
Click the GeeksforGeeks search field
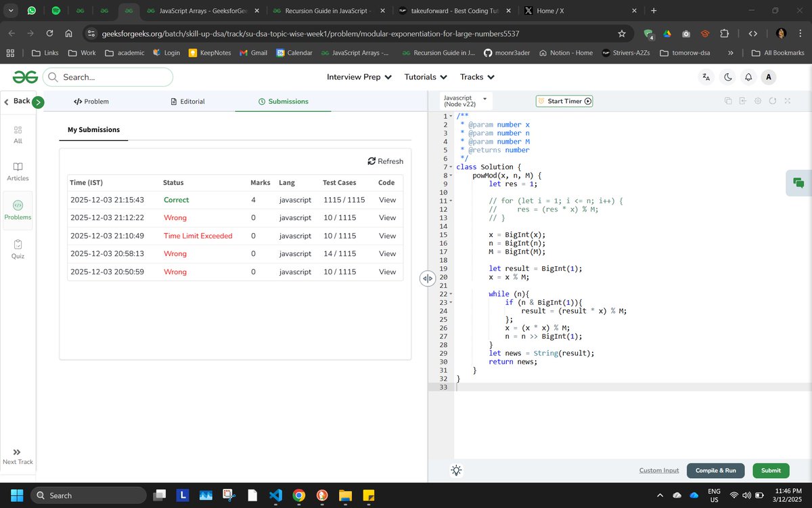point(108,77)
